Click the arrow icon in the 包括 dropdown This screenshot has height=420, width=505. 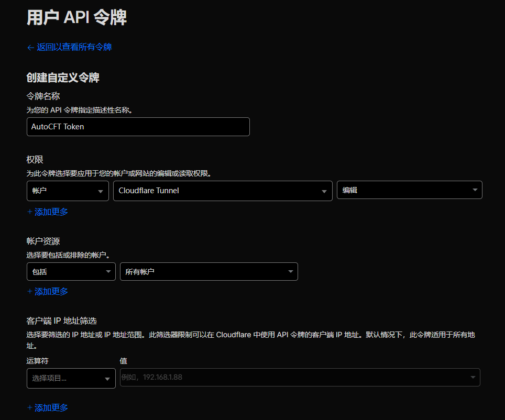tap(108, 272)
